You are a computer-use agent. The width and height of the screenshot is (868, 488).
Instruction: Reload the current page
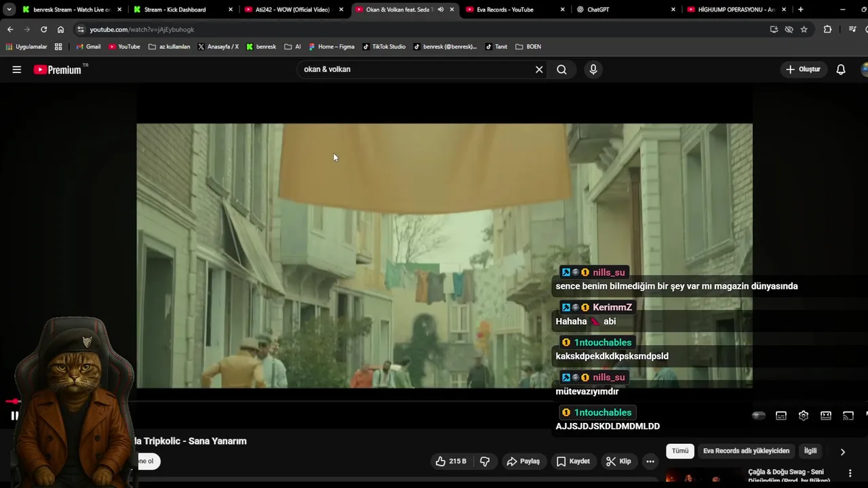(x=43, y=29)
